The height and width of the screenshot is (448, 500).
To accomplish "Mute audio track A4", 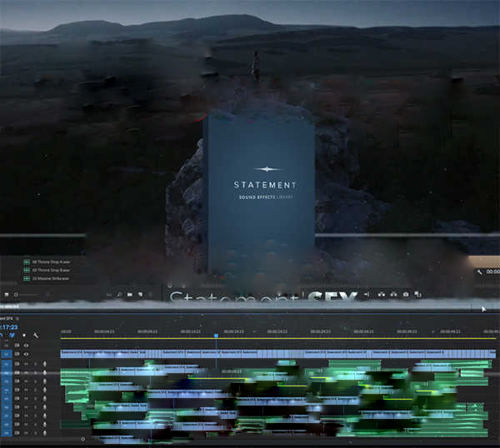I will coord(27,390).
